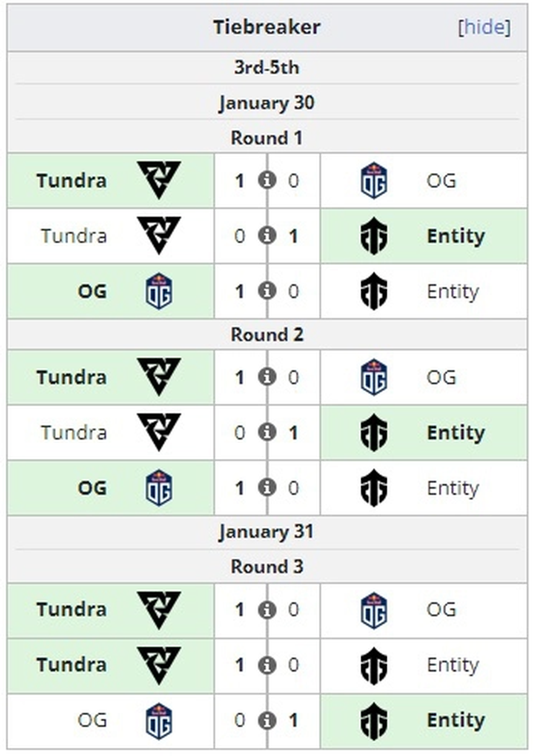533x756 pixels.
Task: Click OG logo in Round 2 third match
Action: (159, 488)
